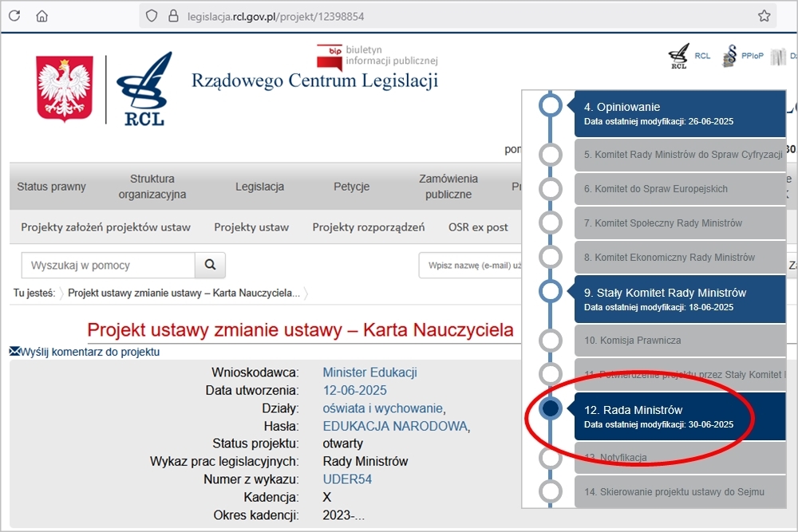Select stage '7. Komitet Społeczny Rady Ministrów'
Viewport: 798px width, 532px height.
point(680,223)
